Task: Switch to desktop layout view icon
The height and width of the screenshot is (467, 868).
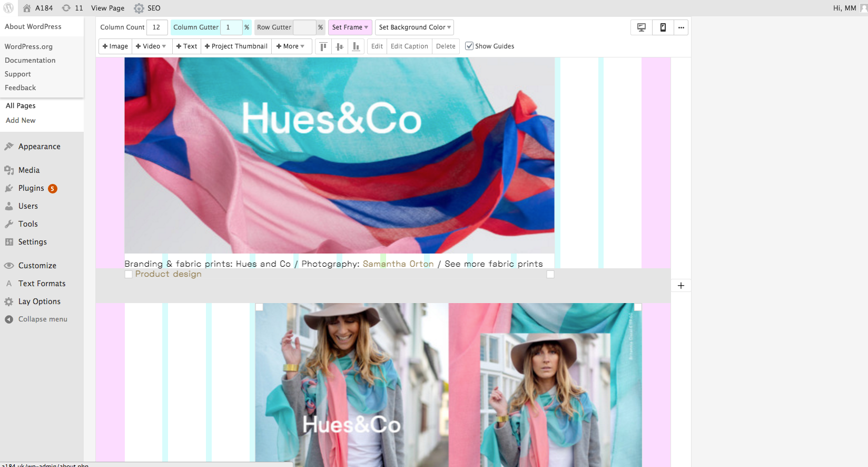Action: (642, 27)
